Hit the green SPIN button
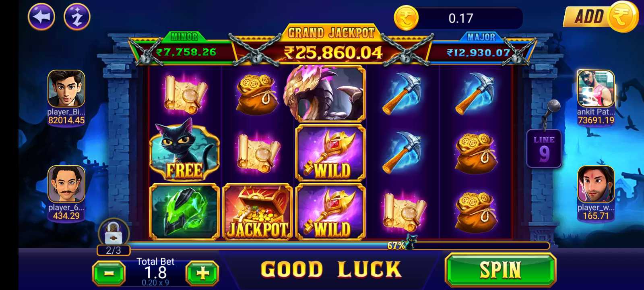This screenshot has height=290, width=644. click(x=500, y=269)
